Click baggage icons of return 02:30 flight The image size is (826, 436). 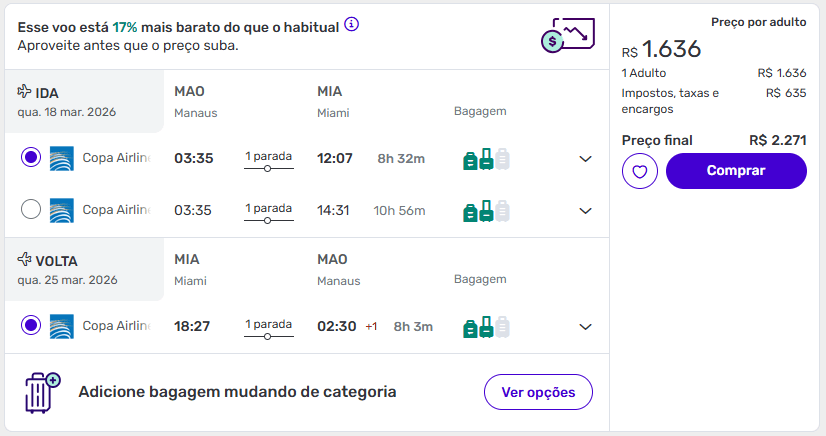click(x=486, y=326)
